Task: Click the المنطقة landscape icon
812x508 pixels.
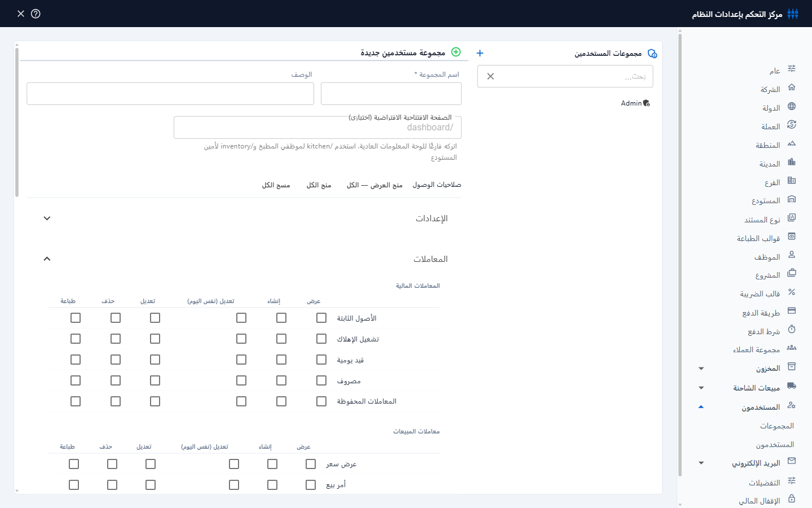Action: pyautogui.click(x=792, y=143)
